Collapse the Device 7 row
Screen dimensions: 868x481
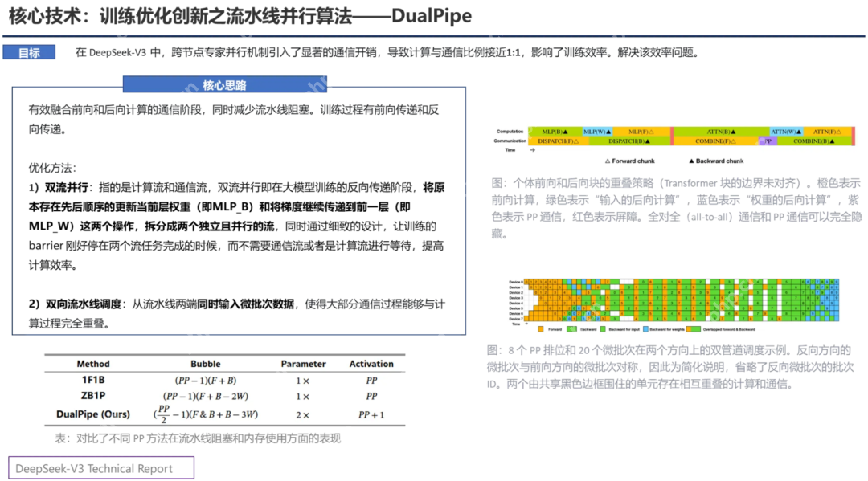tap(514, 319)
